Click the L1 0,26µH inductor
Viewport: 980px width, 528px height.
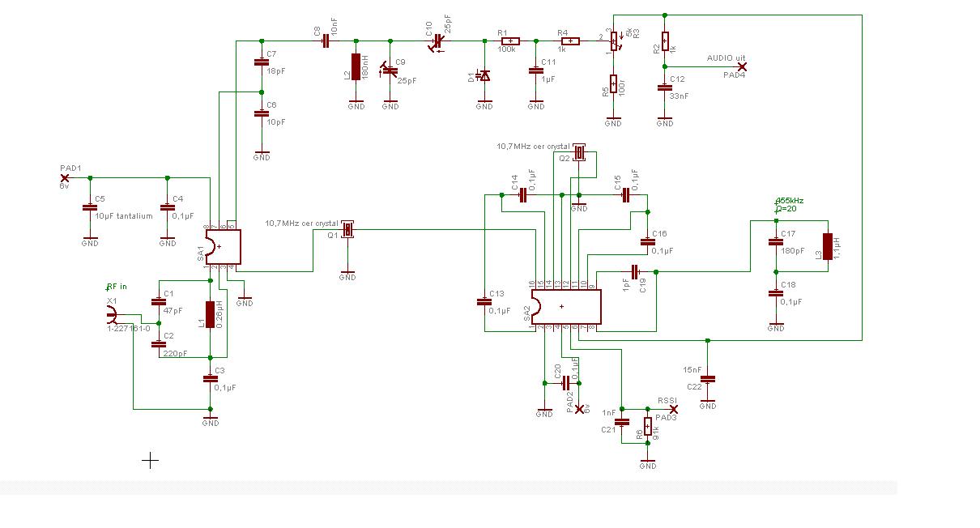pyautogui.click(x=211, y=314)
